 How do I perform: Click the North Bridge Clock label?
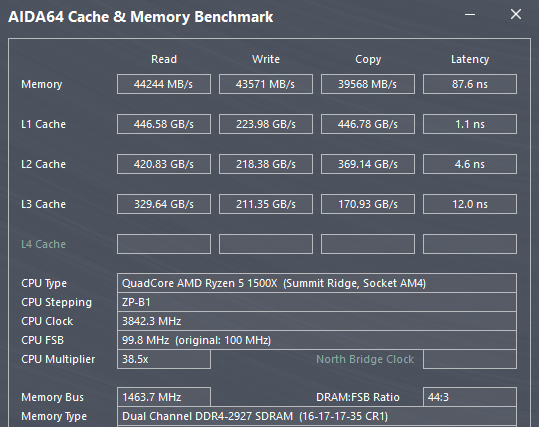coord(365,359)
